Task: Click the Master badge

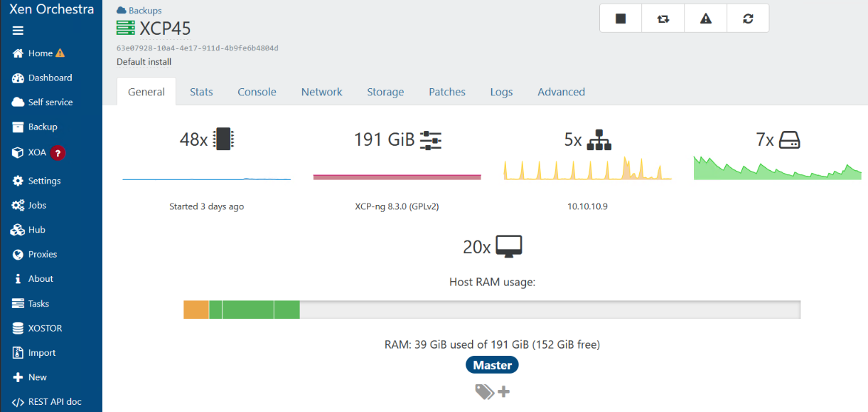Action: tap(492, 365)
